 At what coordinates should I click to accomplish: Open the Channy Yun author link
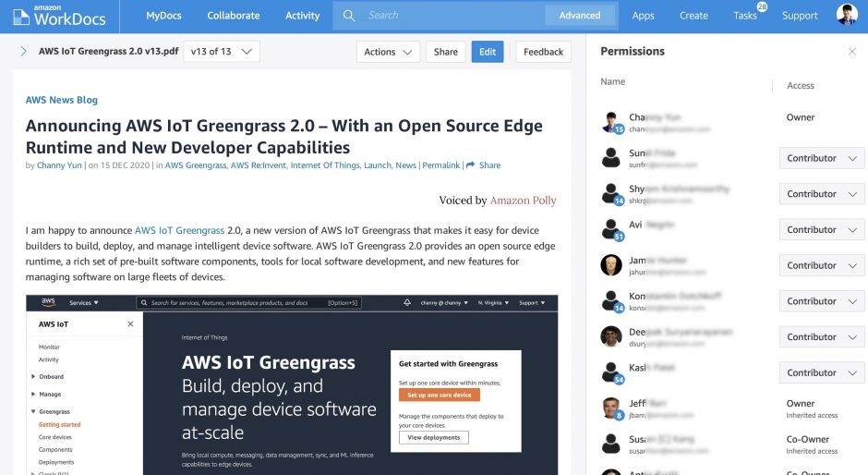coord(59,165)
